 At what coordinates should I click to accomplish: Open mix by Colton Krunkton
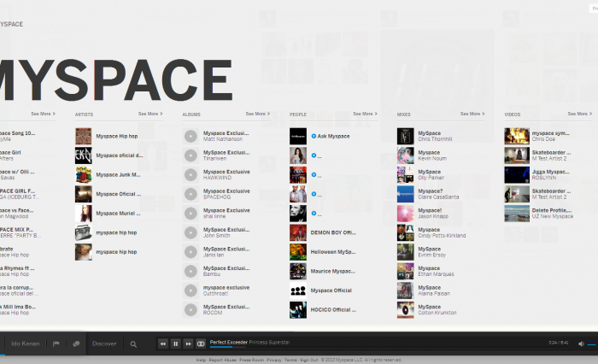406,309
